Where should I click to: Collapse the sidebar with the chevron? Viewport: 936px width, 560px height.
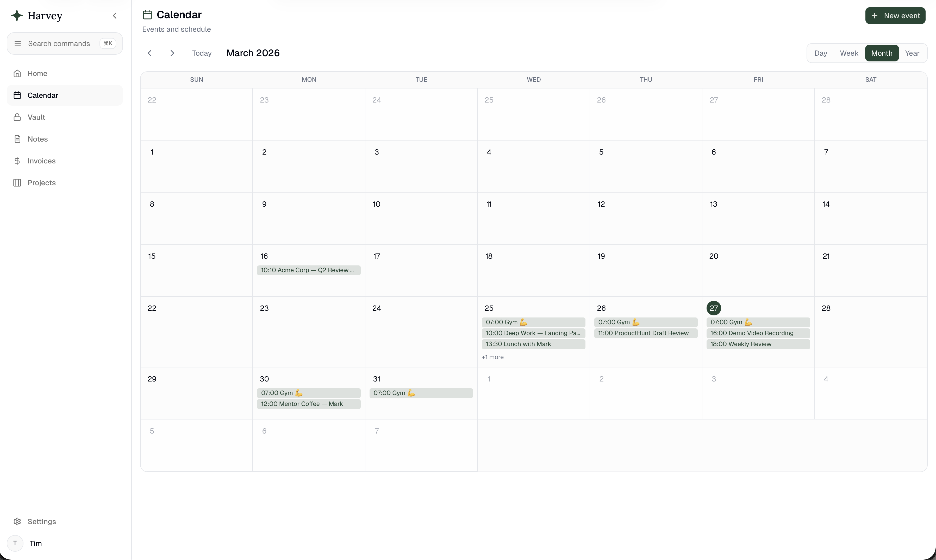[x=115, y=15]
